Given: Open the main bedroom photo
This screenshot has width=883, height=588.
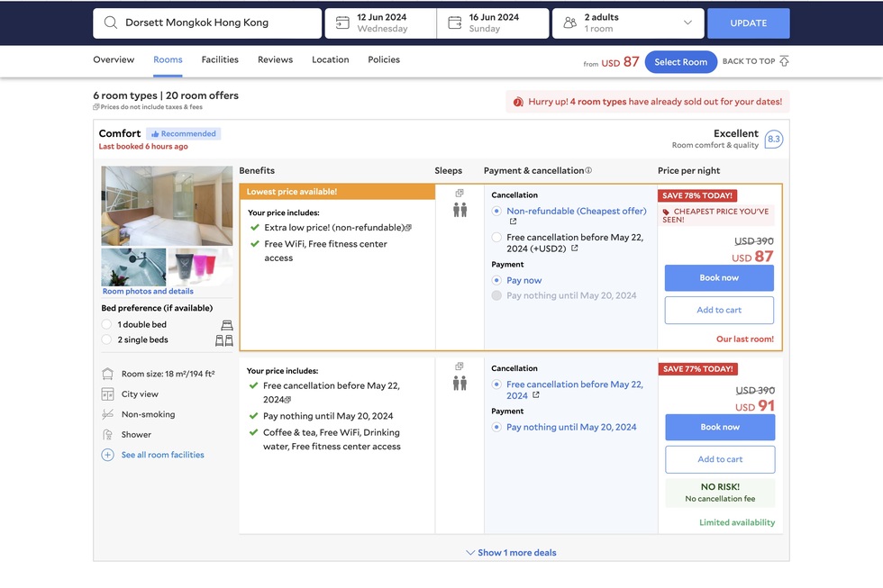Looking at the screenshot, I should 167,206.
